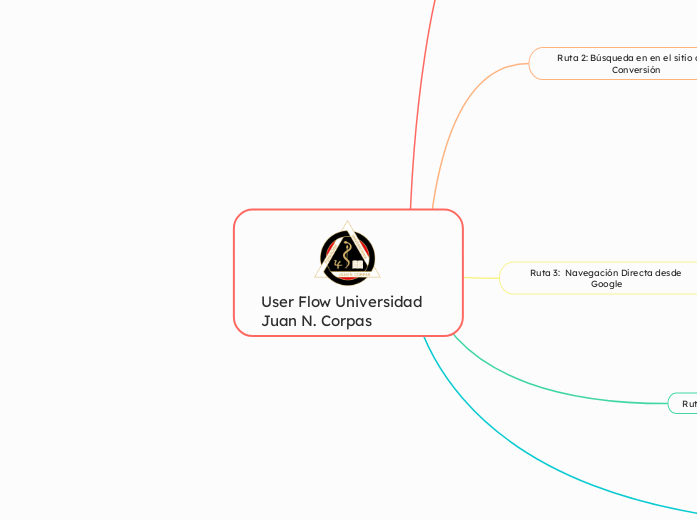The width and height of the screenshot is (697, 520).
Task: Click the Juan N. Corpas university logo
Action: click(347, 253)
